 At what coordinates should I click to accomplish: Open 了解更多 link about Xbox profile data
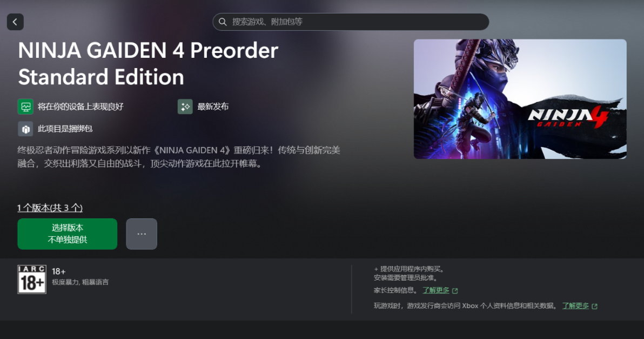click(575, 305)
